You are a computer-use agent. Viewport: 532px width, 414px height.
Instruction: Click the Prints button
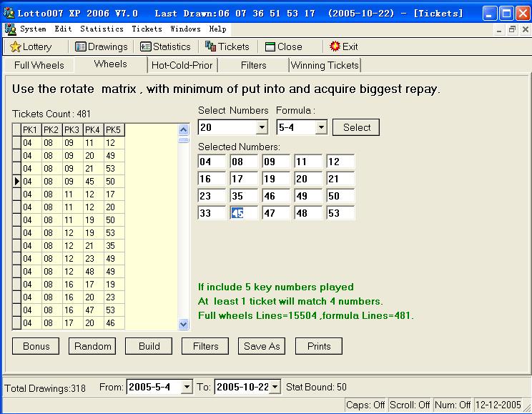(319, 346)
